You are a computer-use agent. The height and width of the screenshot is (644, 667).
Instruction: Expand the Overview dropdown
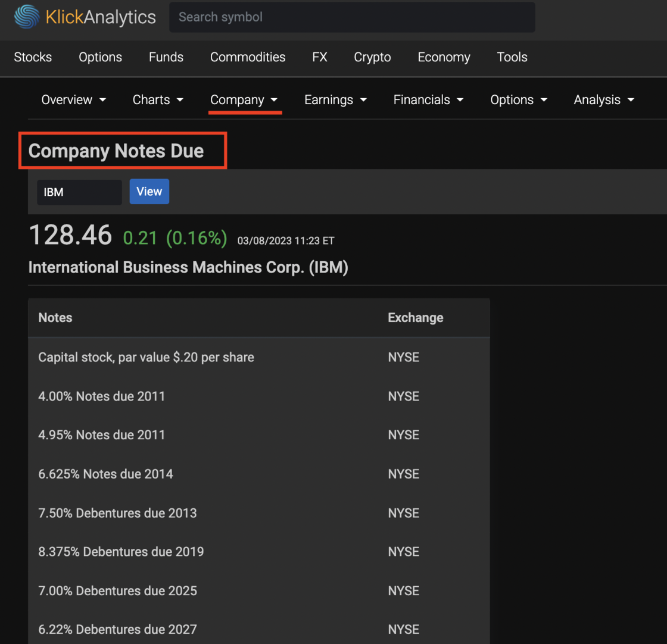74,100
